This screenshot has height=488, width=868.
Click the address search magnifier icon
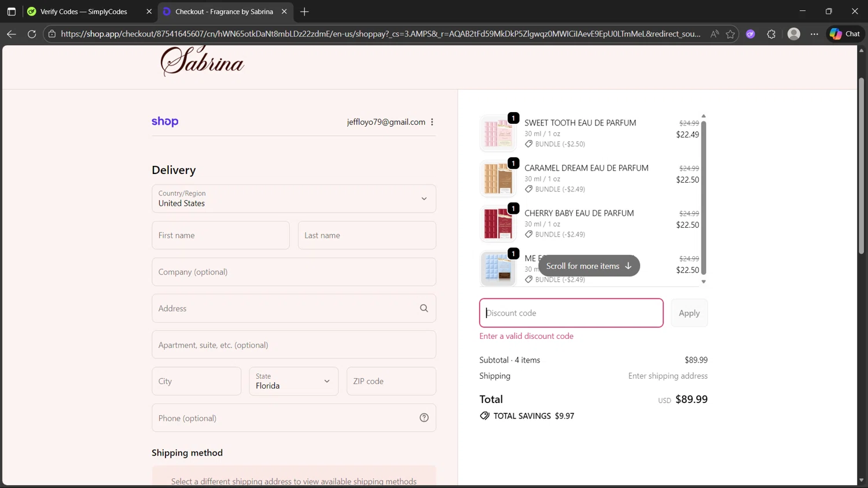(x=424, y=308)
